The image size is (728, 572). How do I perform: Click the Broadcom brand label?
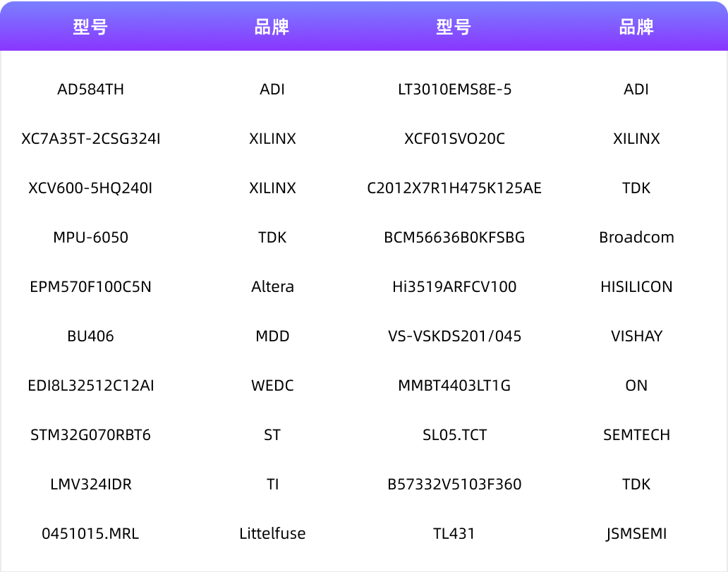click(637, 237)
